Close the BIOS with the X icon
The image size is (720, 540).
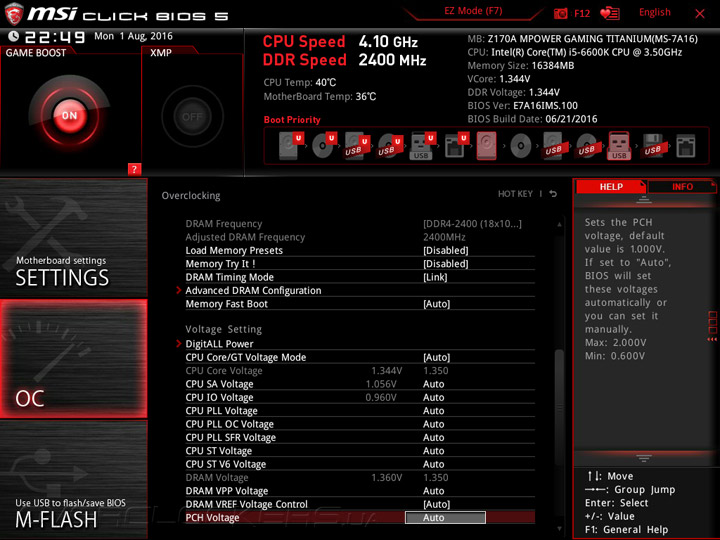(700, 14)
